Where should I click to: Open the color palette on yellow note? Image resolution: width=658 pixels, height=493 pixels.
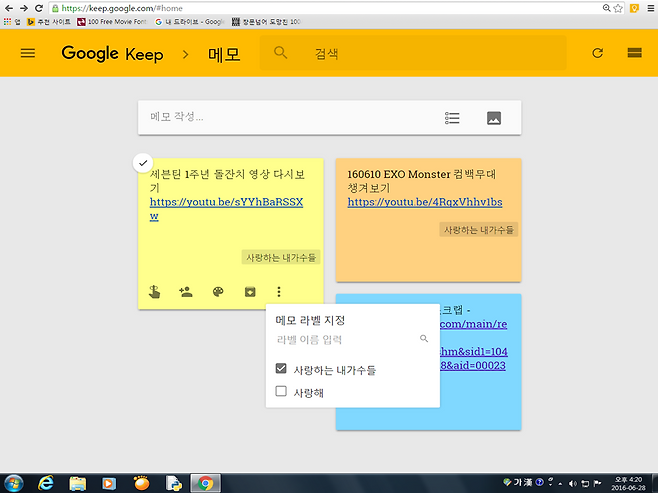tap(218, 292)
